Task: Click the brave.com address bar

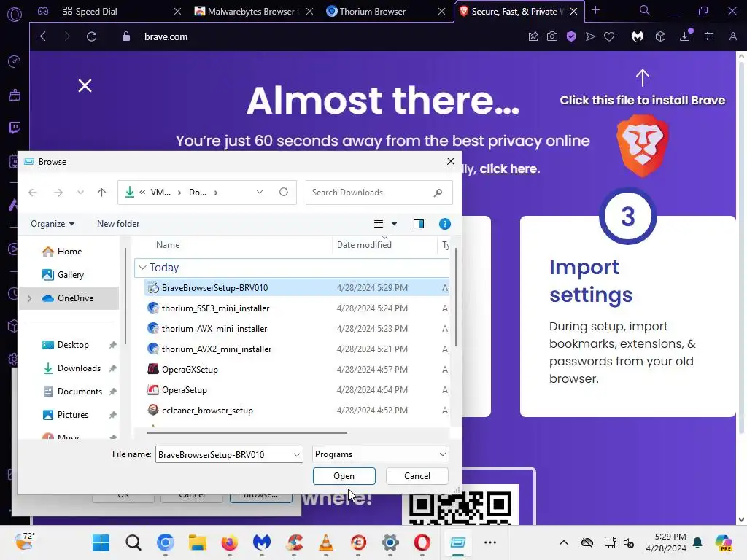Action: point(166,36)
